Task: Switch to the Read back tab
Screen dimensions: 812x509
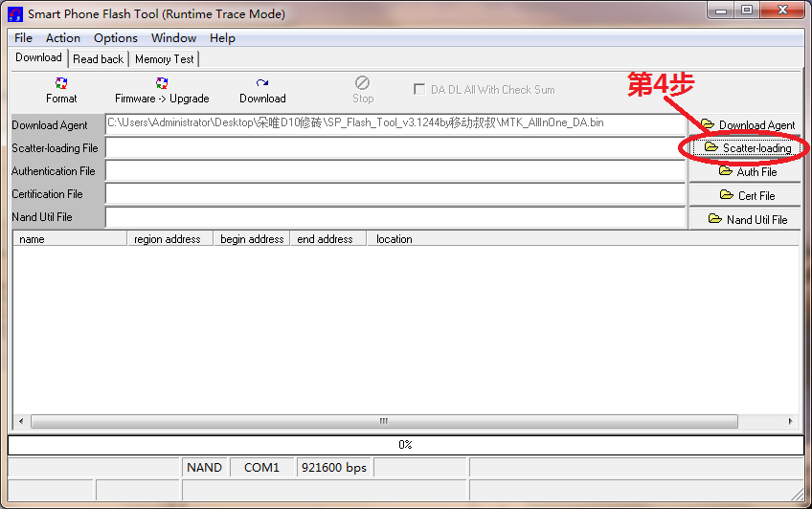Action: click(x=99, y=59)
